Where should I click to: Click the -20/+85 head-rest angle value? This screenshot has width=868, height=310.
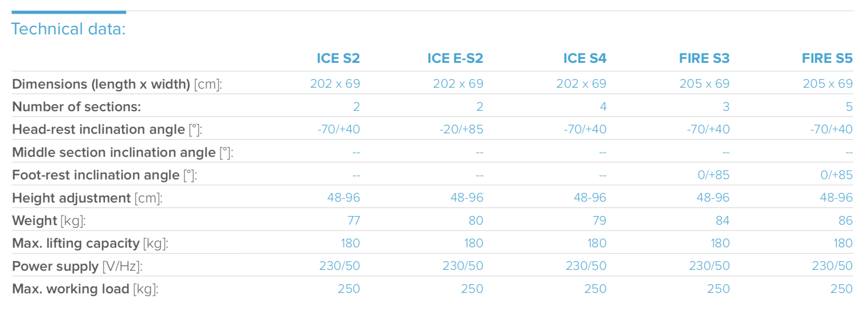pyautogui.click(x=461, y=129)
